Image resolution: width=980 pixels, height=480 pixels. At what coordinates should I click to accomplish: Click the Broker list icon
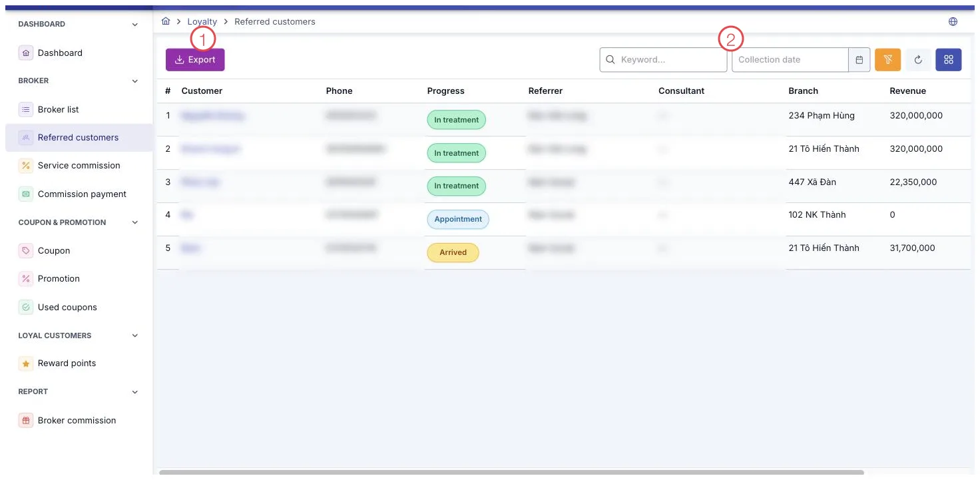pos(25,109)
